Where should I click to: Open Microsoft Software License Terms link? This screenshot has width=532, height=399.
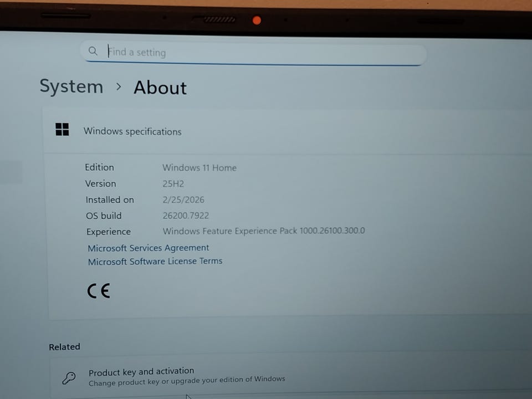pyautogui.click(x=155, y=261)
